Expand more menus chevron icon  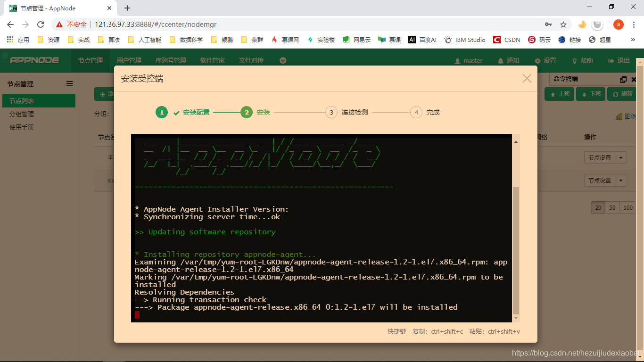(283, 60)
